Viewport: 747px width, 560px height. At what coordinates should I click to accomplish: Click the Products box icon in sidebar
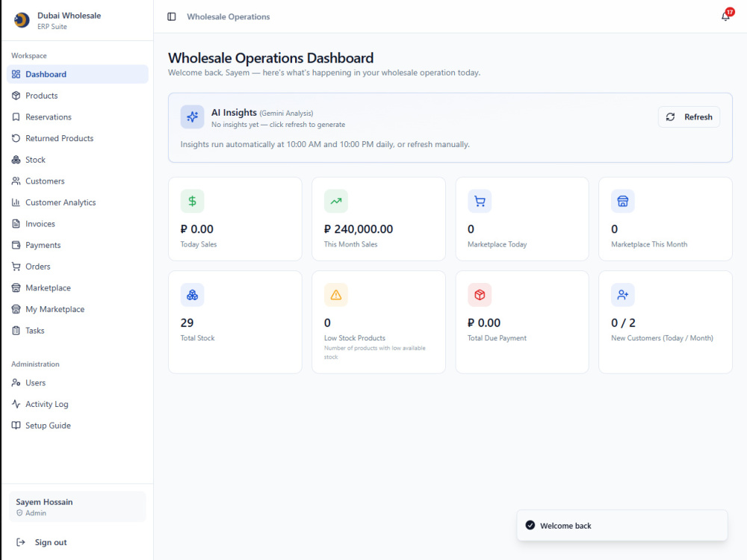click(16, 96)
